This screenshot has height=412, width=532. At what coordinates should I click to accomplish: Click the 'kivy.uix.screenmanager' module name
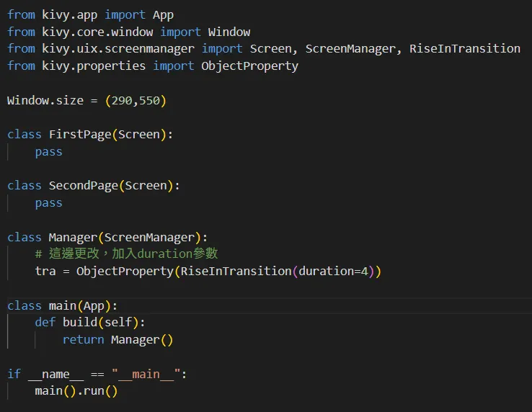point(118,49)
